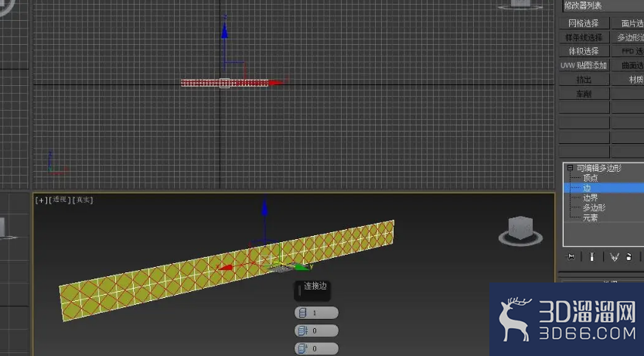Toggle Show End Result icon
The image size is (644, 356).
click(x=592, y=257)
